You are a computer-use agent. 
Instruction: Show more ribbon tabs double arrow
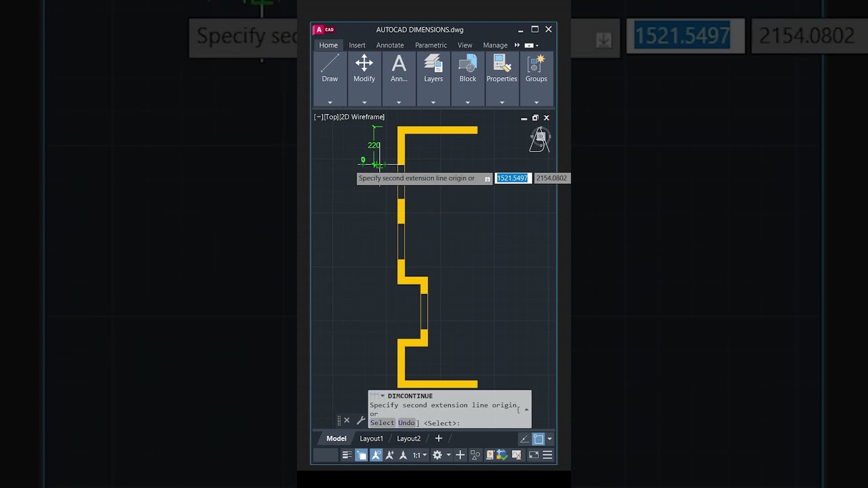coord(517,45)
